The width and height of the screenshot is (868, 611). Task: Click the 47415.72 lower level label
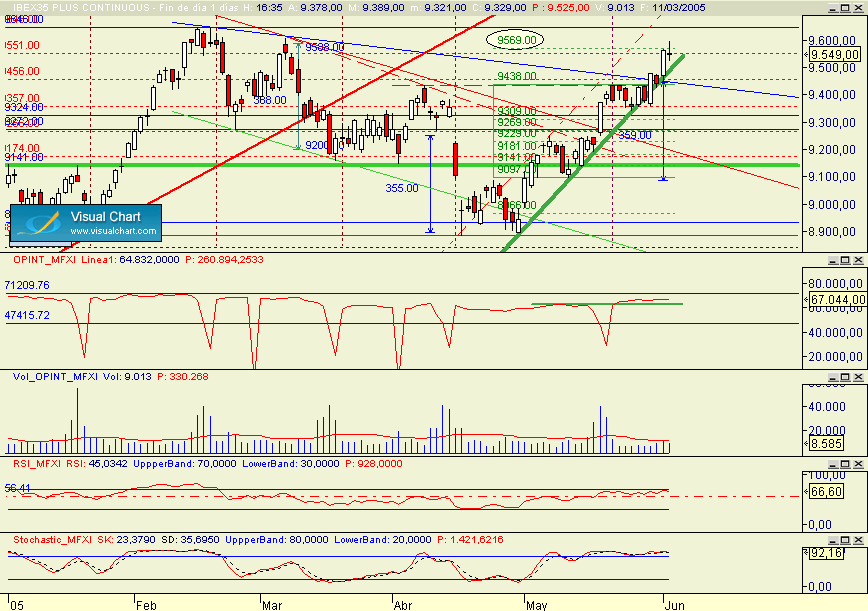(27, 315)
